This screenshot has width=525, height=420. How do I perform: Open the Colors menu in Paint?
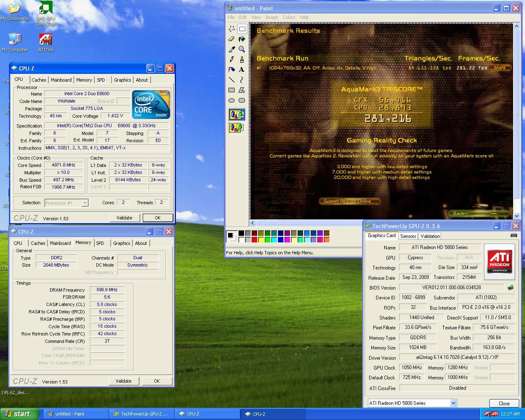click(x=289, y=17)
